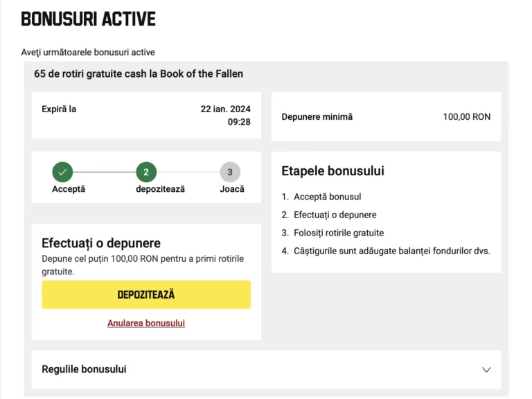Click the yellow DEPOZITEAZĂ button
Image resolution: width=532 pixels, height=399 pixels.
[146, 294]
